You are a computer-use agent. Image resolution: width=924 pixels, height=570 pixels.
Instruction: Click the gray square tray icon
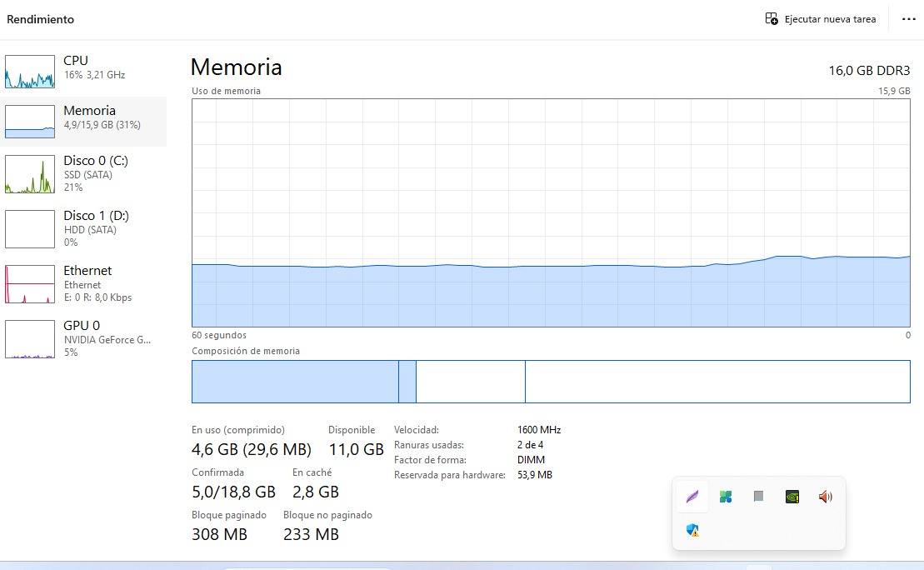(x=758, y=497)
